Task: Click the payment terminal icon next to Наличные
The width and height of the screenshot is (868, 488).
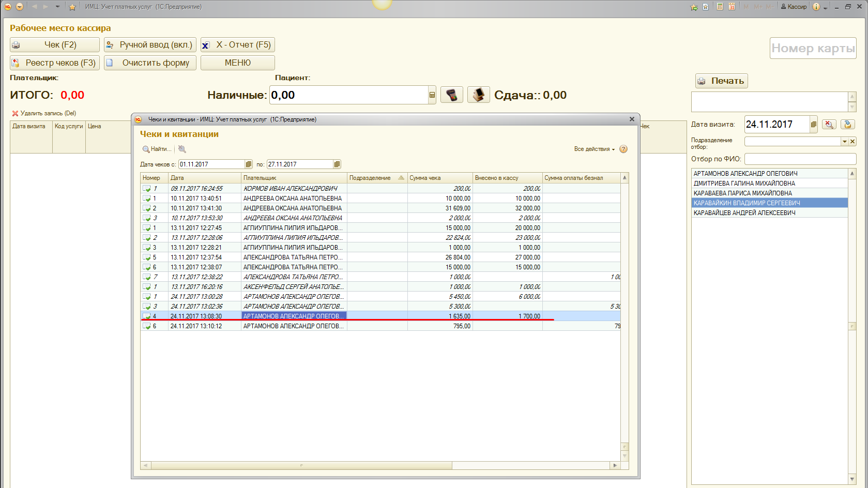Action: [x=452, y=95]
